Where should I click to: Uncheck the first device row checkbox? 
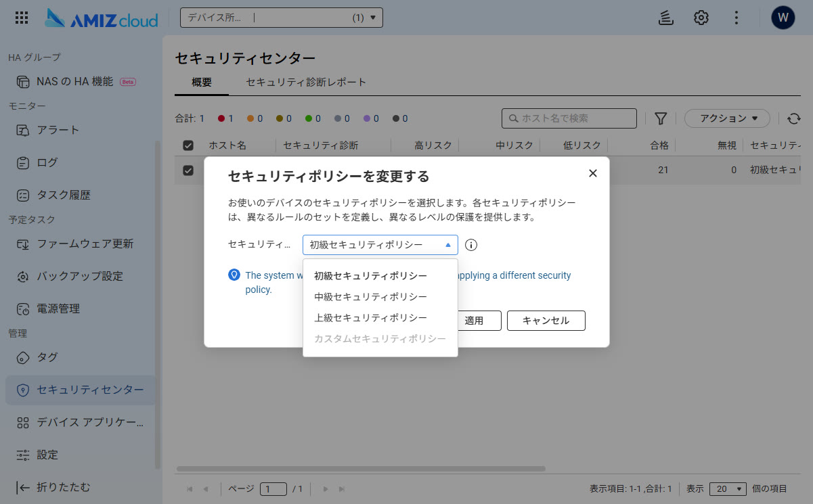click(x=189, y=170)
